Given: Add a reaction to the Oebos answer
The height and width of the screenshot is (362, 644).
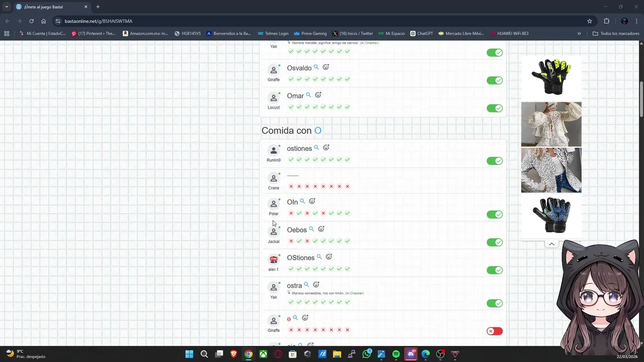Looking at the screenshot, I should click(x=321, y=229).
